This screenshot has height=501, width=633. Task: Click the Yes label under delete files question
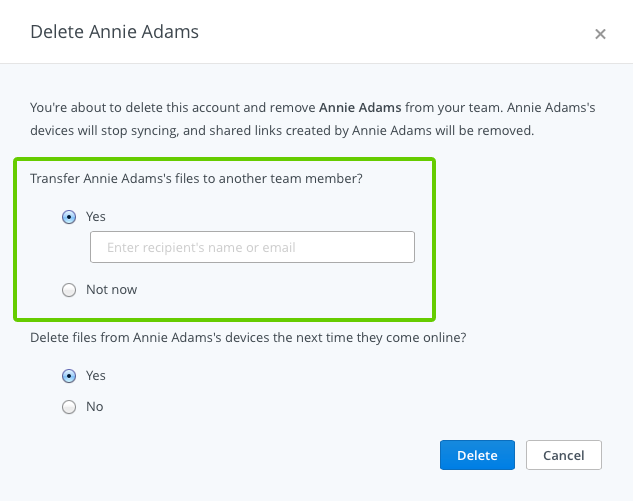(x=96, y=376)
